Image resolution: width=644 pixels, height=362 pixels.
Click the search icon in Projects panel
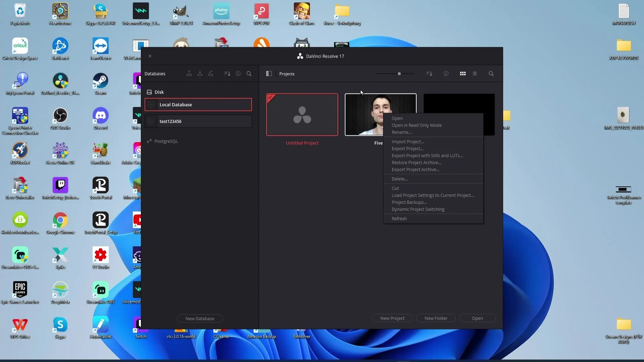pyautogui.click(x=491, y=74)
